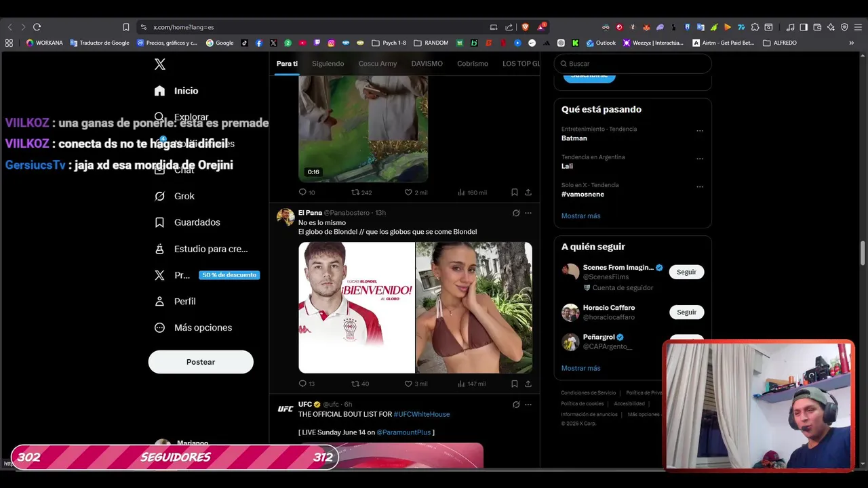Click Grok icon on El Pana post
Image resolution: width=868 pixels, height=488 pixels.
[x=516, y=213]
